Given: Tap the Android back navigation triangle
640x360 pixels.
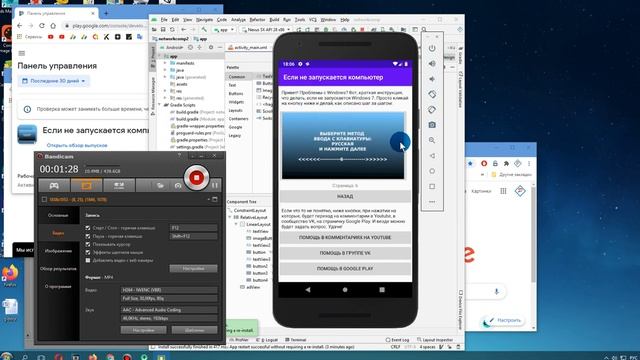Looking at the screenshot, I should click(308, 289).
